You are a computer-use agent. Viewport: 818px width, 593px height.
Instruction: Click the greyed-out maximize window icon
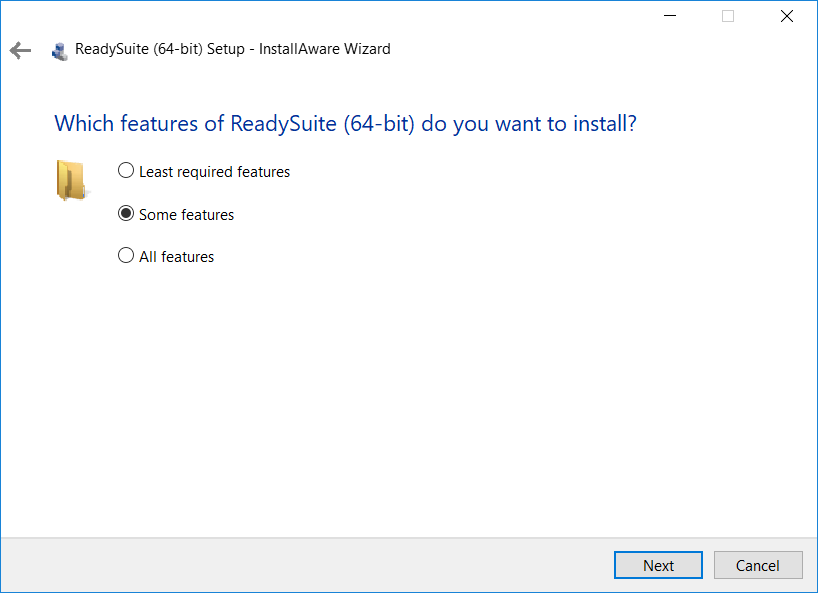tap(728, 16)
